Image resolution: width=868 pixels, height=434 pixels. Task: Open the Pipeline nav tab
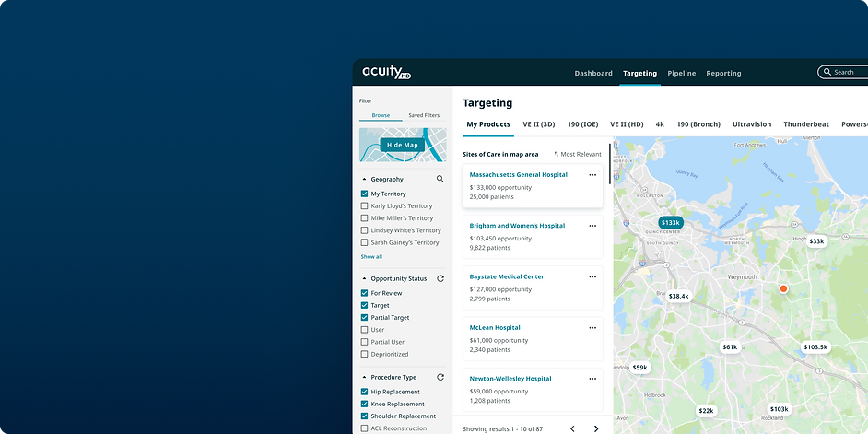coord(682,73)
